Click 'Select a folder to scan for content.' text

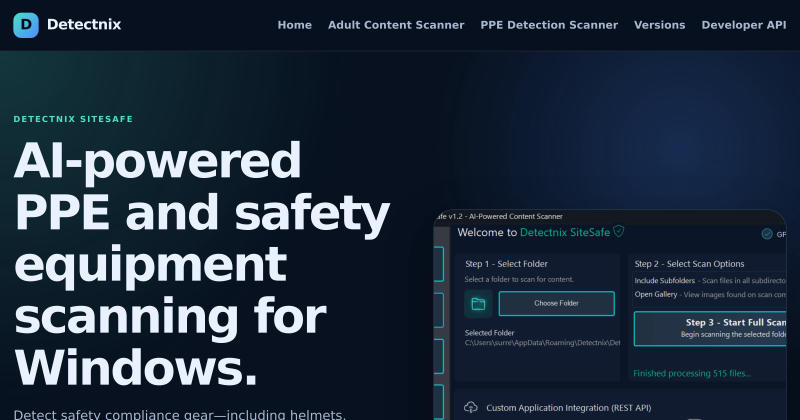point(519,279)
